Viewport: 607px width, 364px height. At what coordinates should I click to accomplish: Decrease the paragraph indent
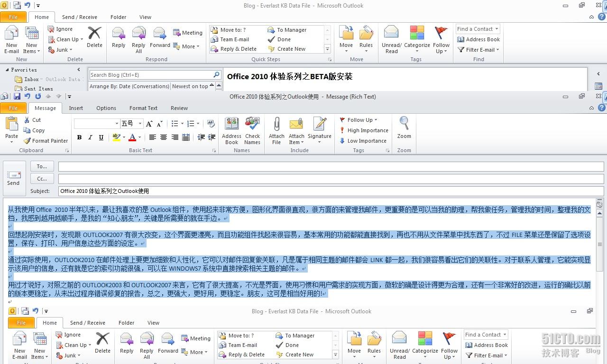(x=201, y=137)
